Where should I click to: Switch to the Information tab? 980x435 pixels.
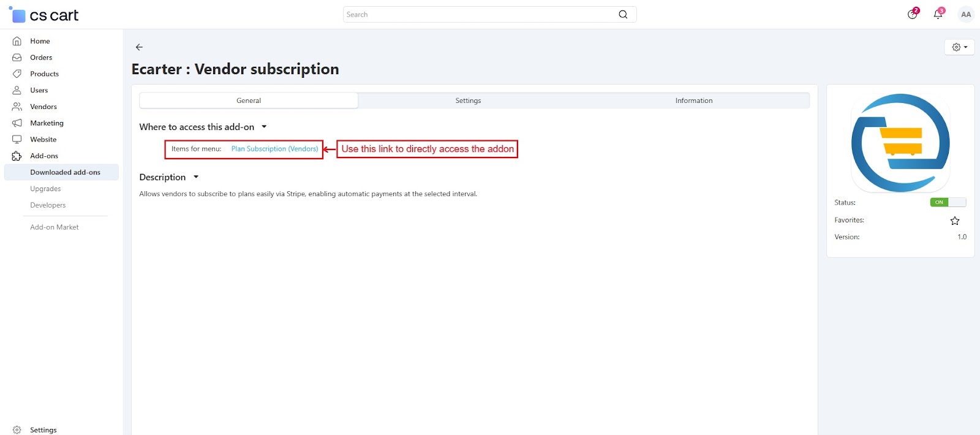click(x=694, y=100)
